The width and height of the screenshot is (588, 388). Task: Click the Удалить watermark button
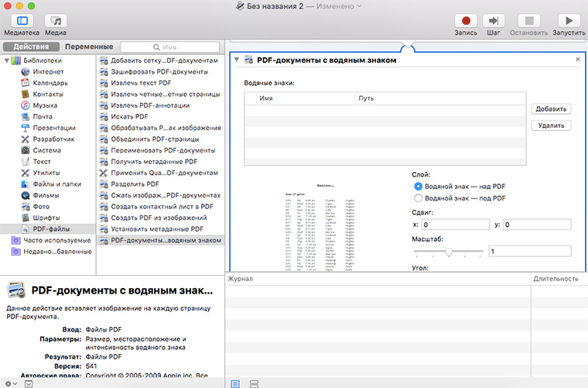[x=551, y=125]
